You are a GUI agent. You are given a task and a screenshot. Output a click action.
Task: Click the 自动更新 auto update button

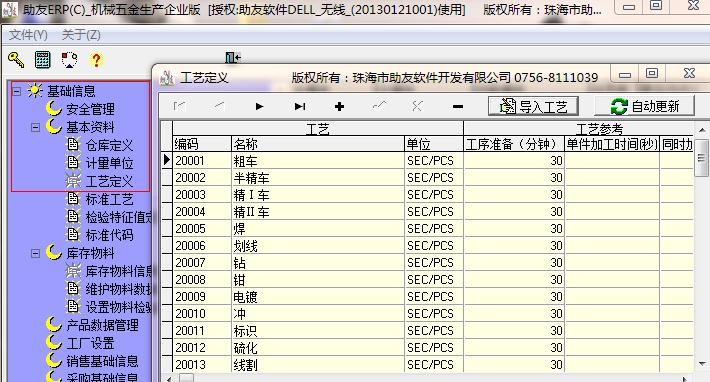tap(644, 106)
